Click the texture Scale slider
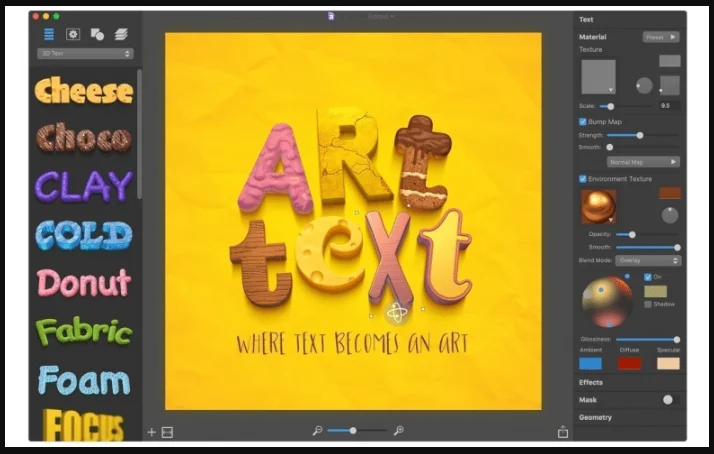714x454 pixels. coord(626,106)
